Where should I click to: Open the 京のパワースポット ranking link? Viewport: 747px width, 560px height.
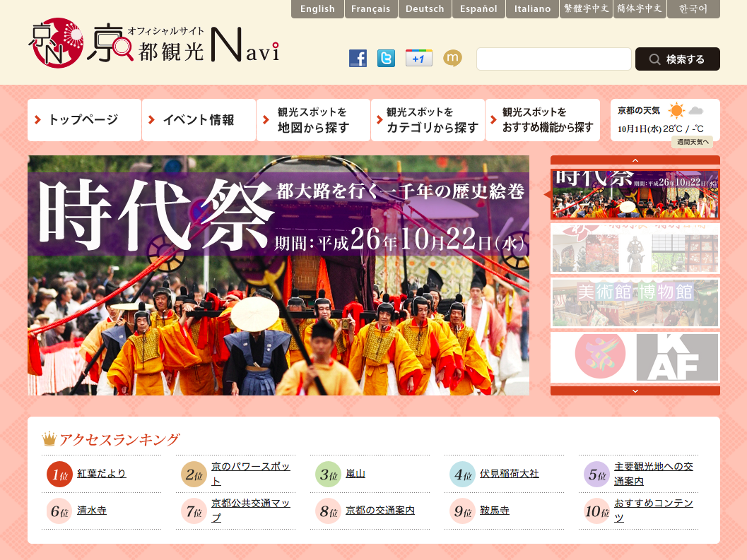click(251, 474)
